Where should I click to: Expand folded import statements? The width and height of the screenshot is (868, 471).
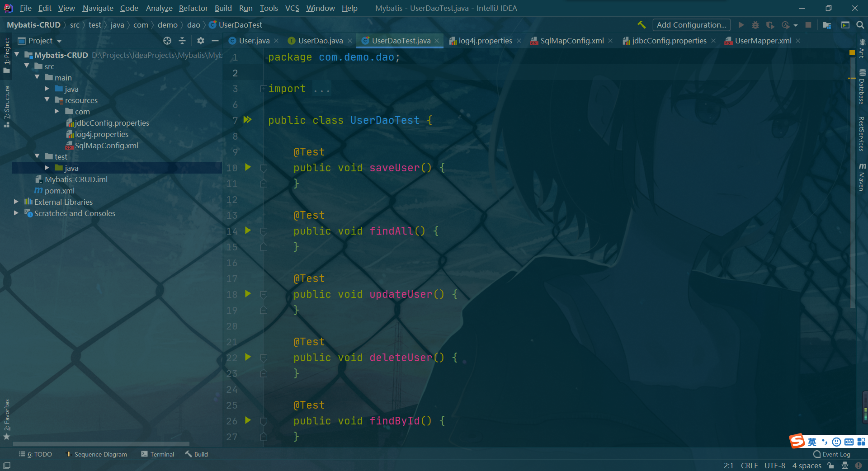coord(264,89)
